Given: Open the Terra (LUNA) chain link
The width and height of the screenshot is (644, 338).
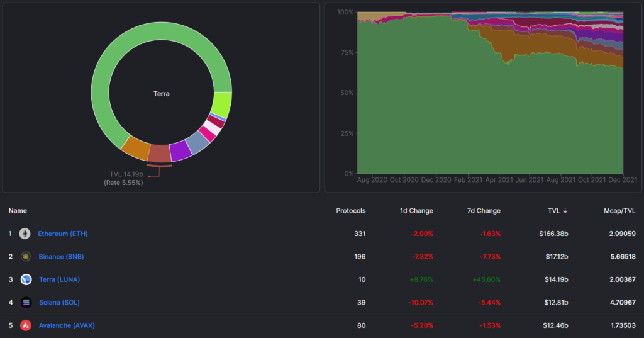Looking at the screenshot, I should coord(58,279).
